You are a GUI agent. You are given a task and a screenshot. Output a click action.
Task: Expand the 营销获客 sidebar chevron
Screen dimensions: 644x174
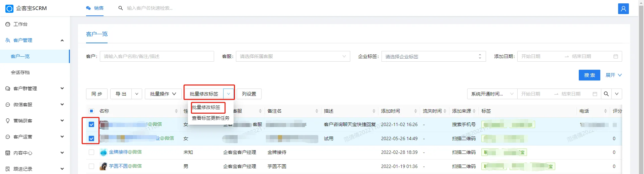tap(62, 121)
